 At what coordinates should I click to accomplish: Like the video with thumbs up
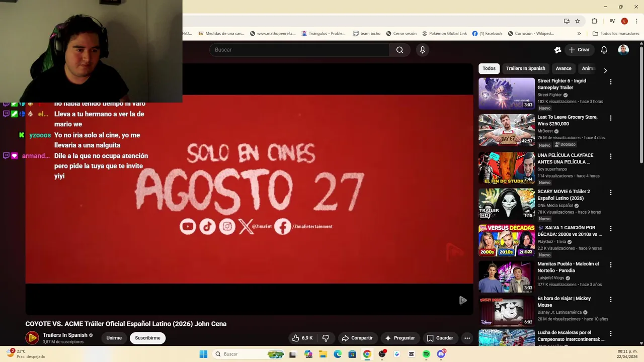tap(302, 338)
